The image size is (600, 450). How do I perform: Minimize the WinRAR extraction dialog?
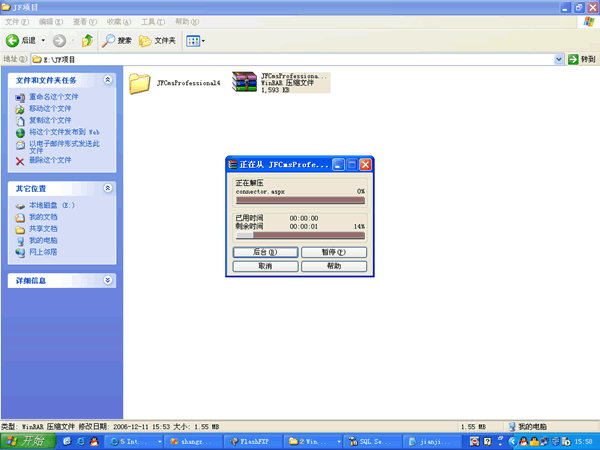(338, 165)
